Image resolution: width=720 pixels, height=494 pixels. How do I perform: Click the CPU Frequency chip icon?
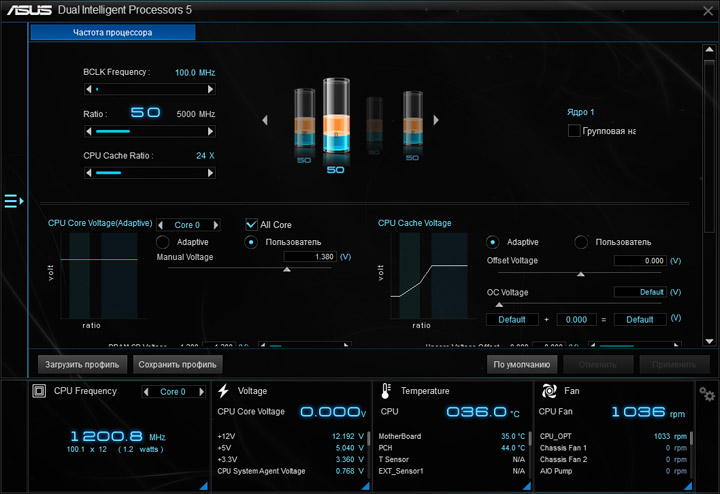click(x=39, y=391)
